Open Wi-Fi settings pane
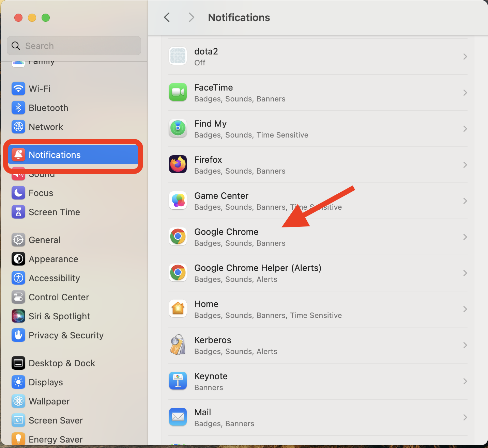 click(74, 89)
